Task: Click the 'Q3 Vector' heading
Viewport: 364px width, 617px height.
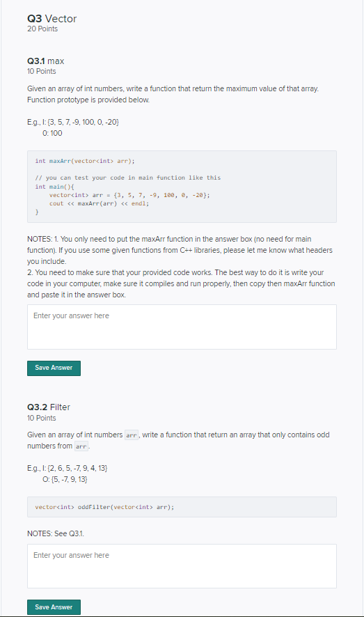Action: [52, 19]
